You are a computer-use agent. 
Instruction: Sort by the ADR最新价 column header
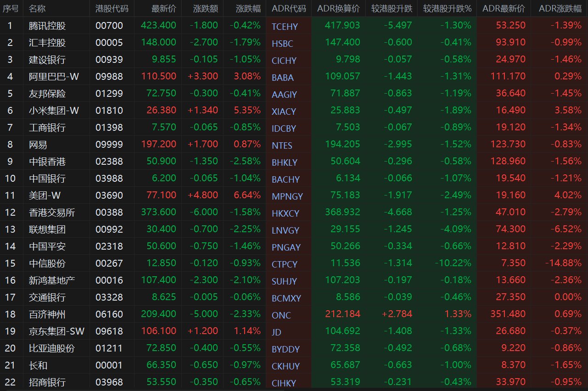(x=504, y=9)
